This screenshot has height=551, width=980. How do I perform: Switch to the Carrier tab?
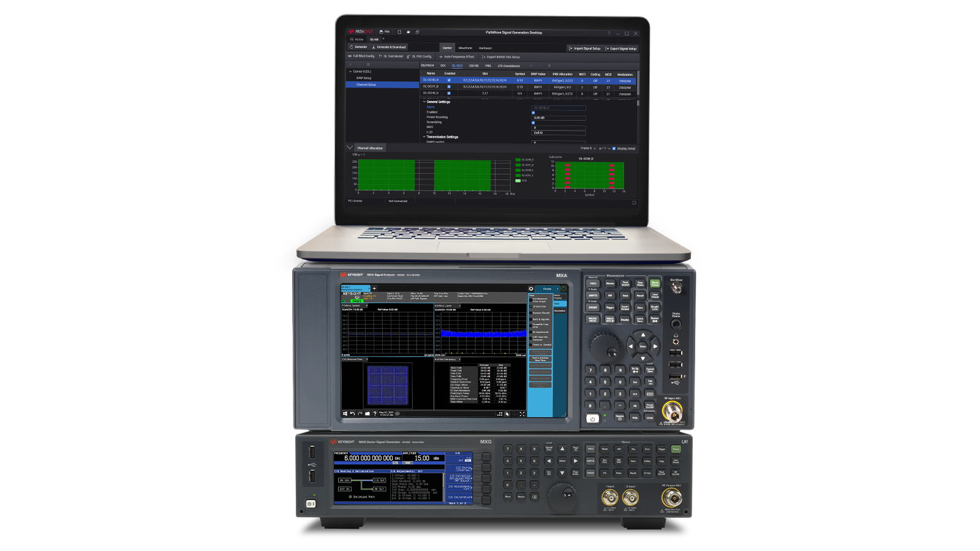coord(447,48)
